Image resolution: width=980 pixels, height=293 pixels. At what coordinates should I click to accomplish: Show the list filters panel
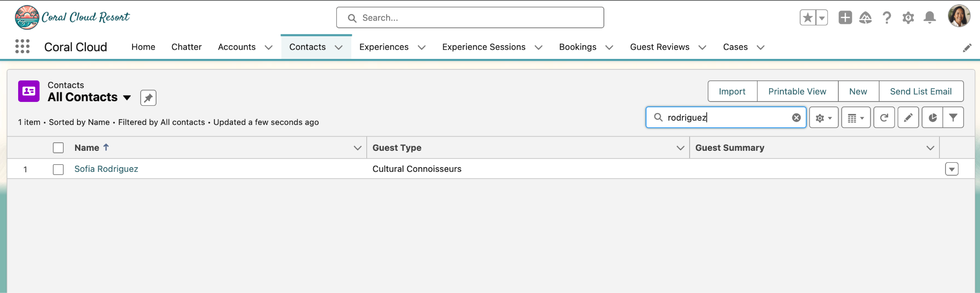(x=953, y=118)
